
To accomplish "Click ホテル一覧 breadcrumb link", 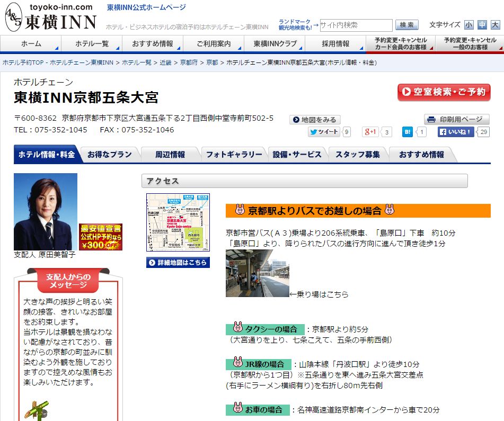I will pos(136,62).
